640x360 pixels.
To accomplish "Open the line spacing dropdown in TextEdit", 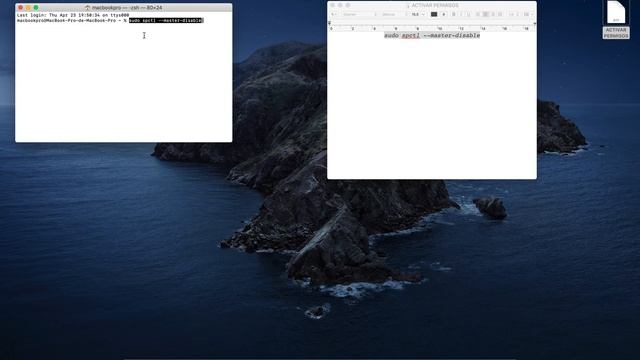I will click(x=513, y=14).
